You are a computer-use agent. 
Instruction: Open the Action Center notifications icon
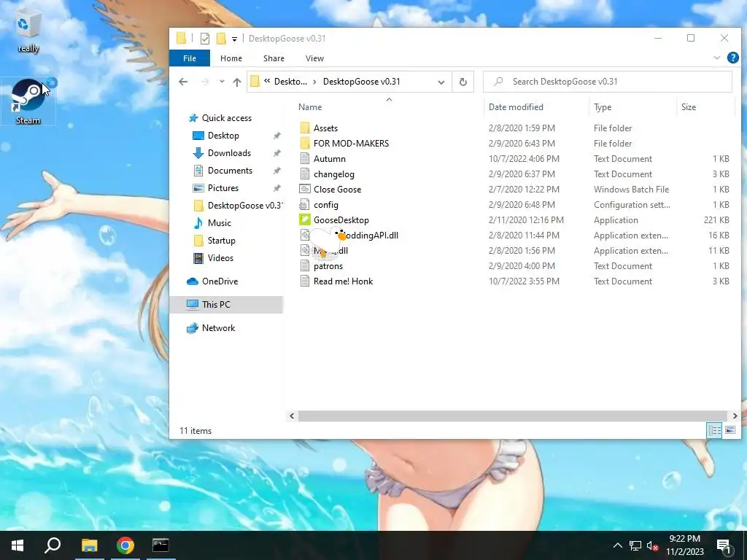(x=724, y=545)
